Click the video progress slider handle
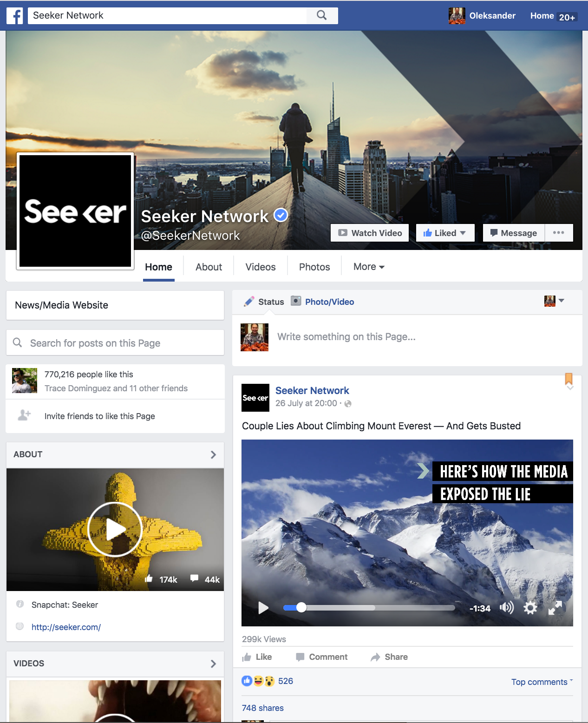 tap(301, 608)
